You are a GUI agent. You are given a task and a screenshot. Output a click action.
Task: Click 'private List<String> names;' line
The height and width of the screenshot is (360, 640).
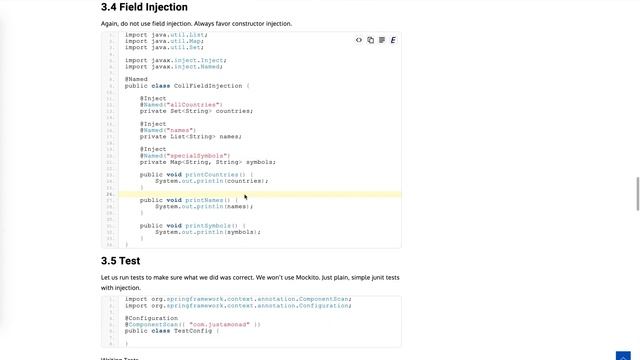(x=191, y=137)
